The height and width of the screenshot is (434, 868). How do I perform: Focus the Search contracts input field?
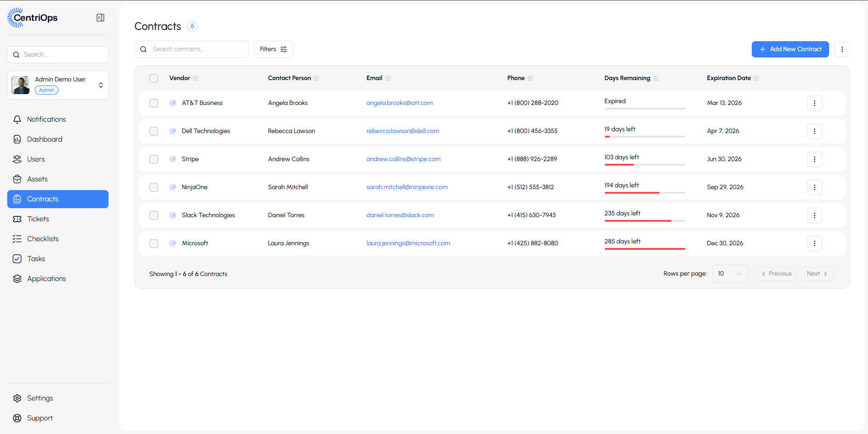click(197, 49)
